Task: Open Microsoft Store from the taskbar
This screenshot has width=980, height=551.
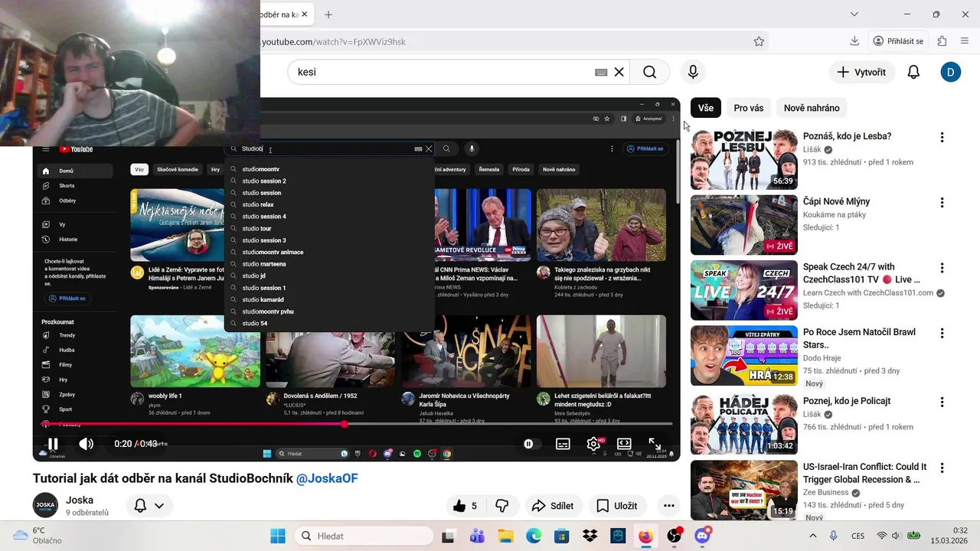Action: [x=562, y=536]
